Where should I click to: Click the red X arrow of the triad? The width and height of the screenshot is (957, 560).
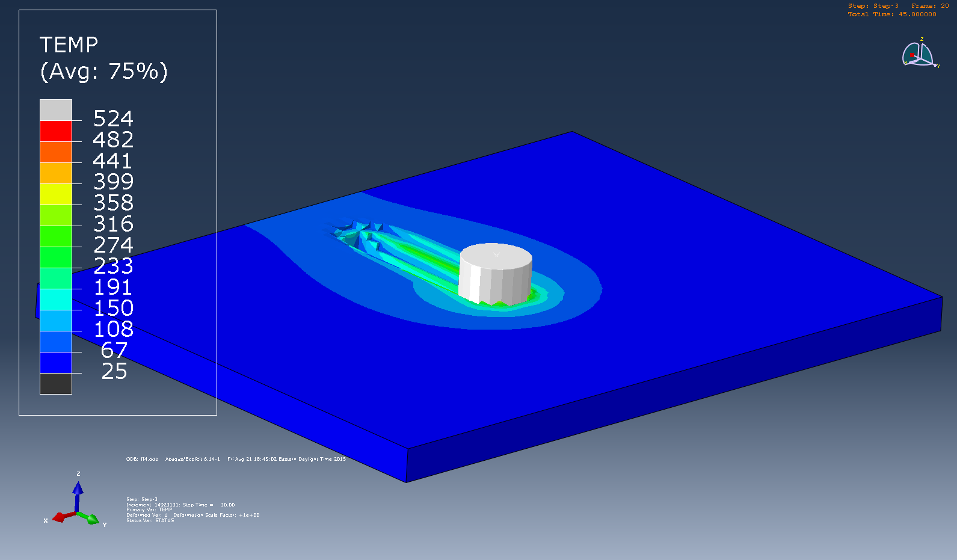tap(63, 517)
